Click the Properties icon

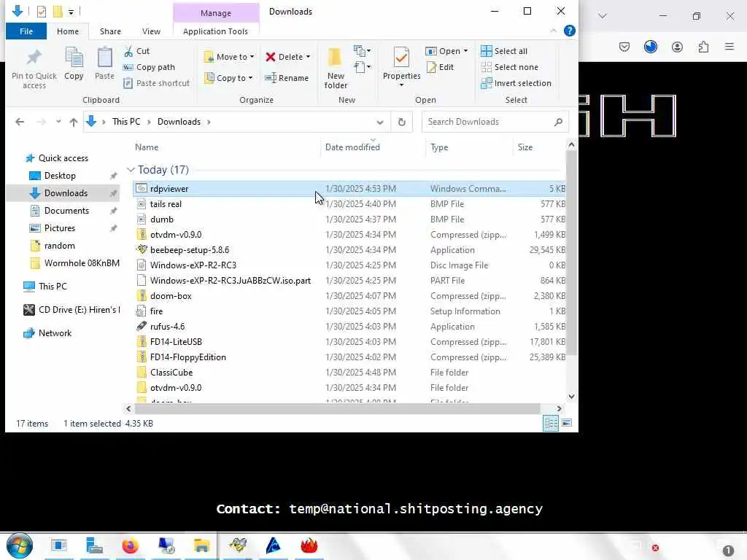pyautogui.click(x=401, y=58)
